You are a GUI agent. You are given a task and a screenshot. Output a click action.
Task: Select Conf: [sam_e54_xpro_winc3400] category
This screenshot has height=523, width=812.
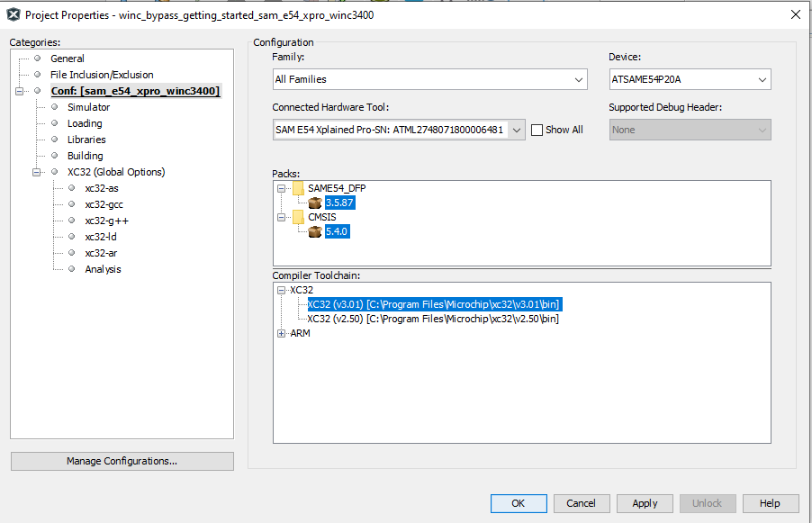tap(136, 91)
